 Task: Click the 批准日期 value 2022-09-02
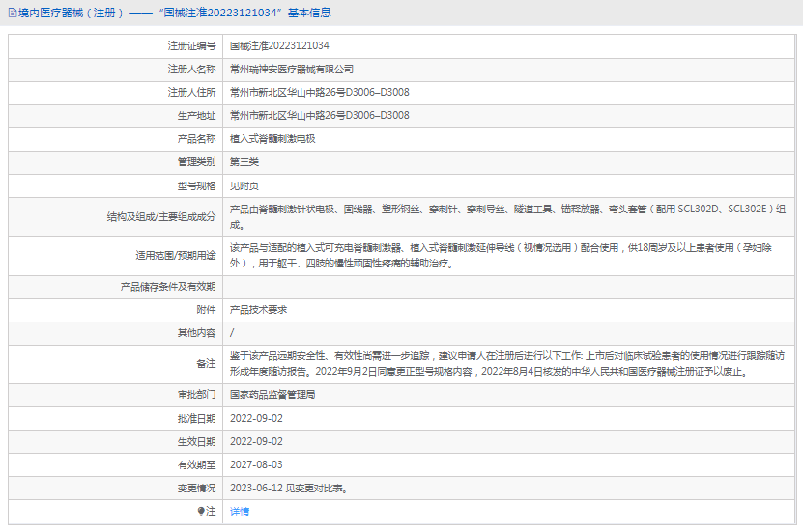tap(256, 418)
